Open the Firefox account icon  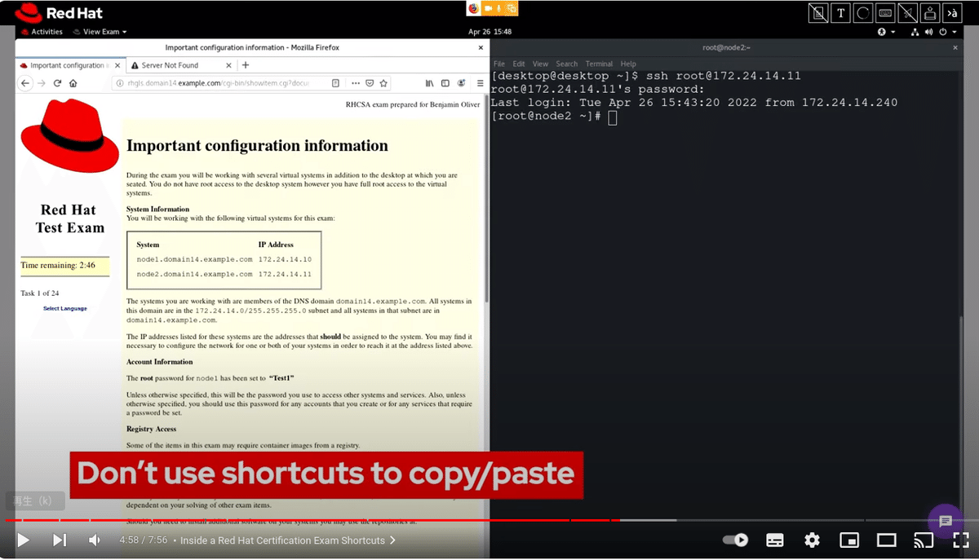coord(462,83)
